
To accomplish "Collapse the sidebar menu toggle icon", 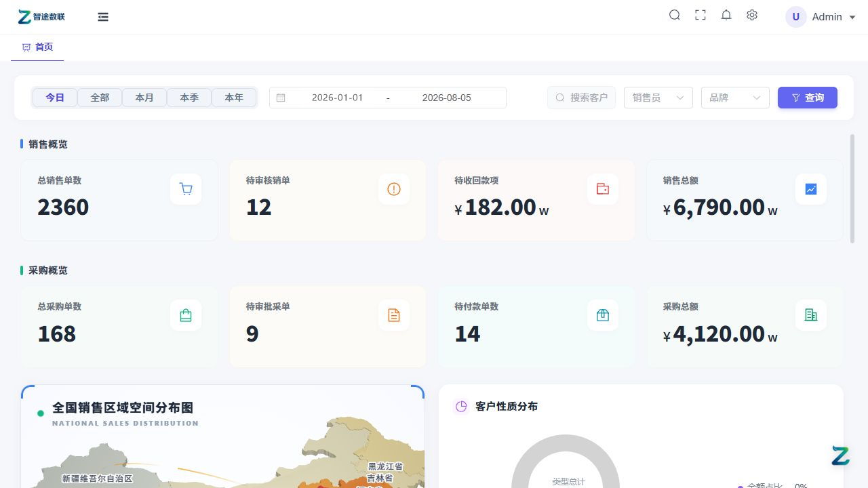I will pyautogui.click(x=103, y=17).
